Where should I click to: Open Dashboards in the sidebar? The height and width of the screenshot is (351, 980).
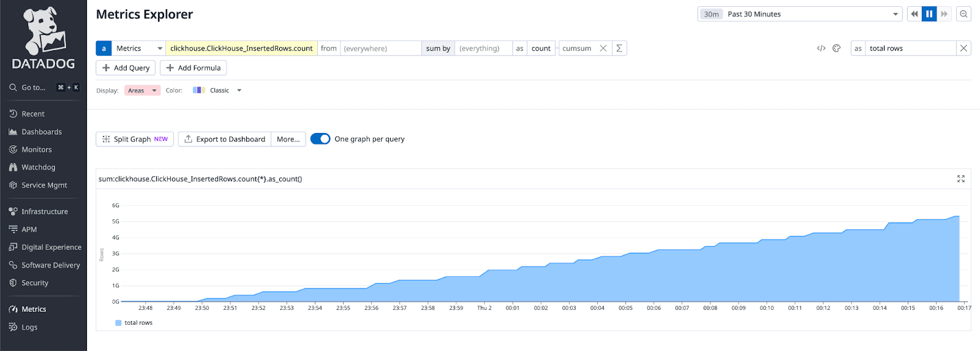point(41,132)
